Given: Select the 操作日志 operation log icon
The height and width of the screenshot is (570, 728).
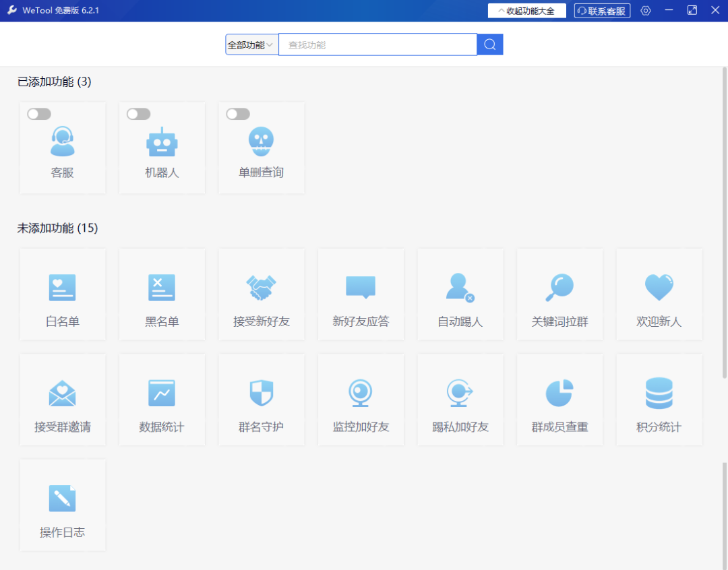Looking at the screenshot, I should pyautogui.click(x=63, y=505).
